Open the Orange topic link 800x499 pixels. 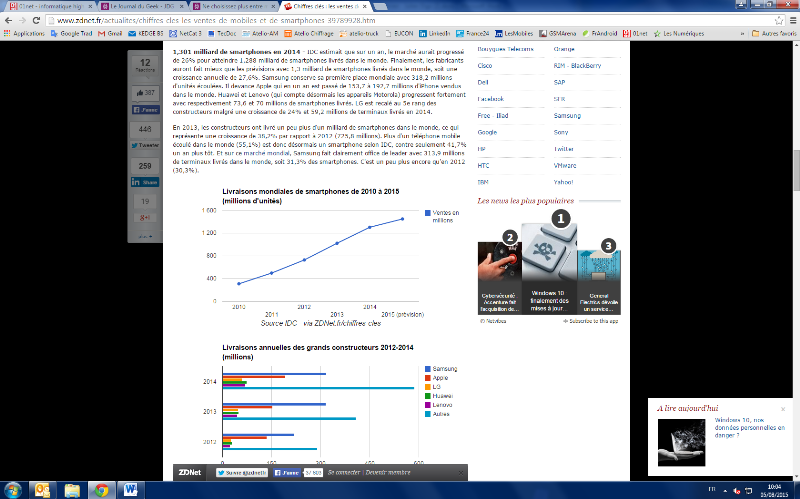click(564, 49)
